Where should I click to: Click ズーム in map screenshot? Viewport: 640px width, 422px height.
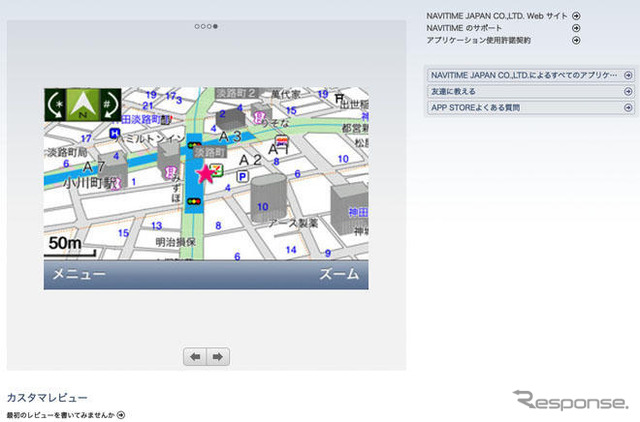tap(339, 274)
